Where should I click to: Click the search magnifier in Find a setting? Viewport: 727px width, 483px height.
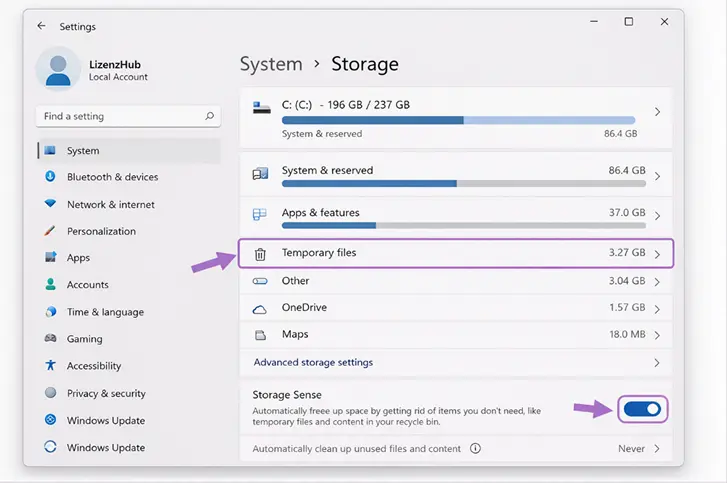210,116
